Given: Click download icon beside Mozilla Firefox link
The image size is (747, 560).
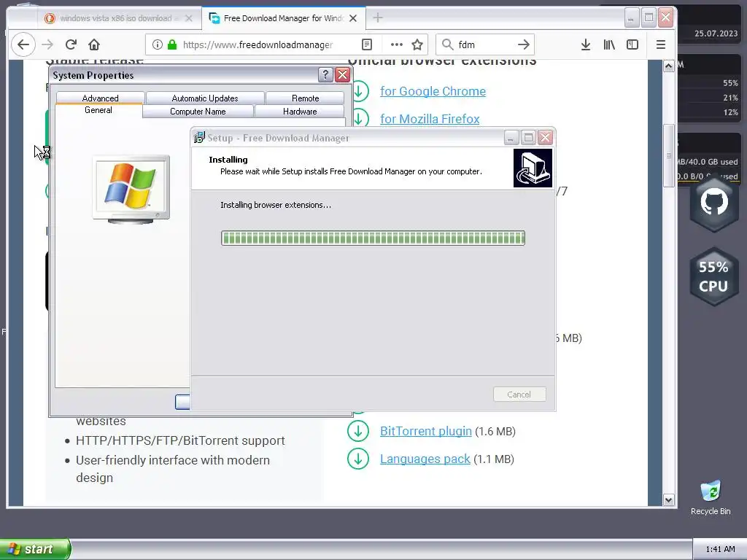Looking at the screenshot, I should pyautogui.click(x=359, y=117).
